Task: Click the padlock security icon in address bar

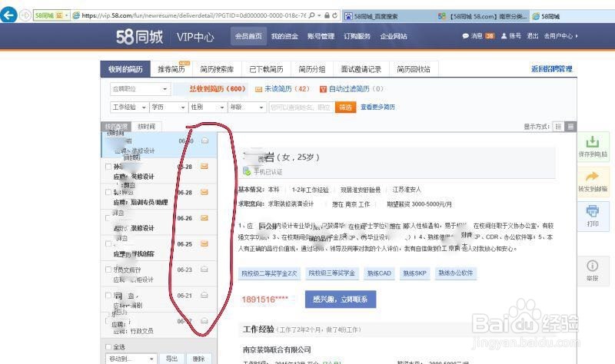Action: tap(327, 15)
